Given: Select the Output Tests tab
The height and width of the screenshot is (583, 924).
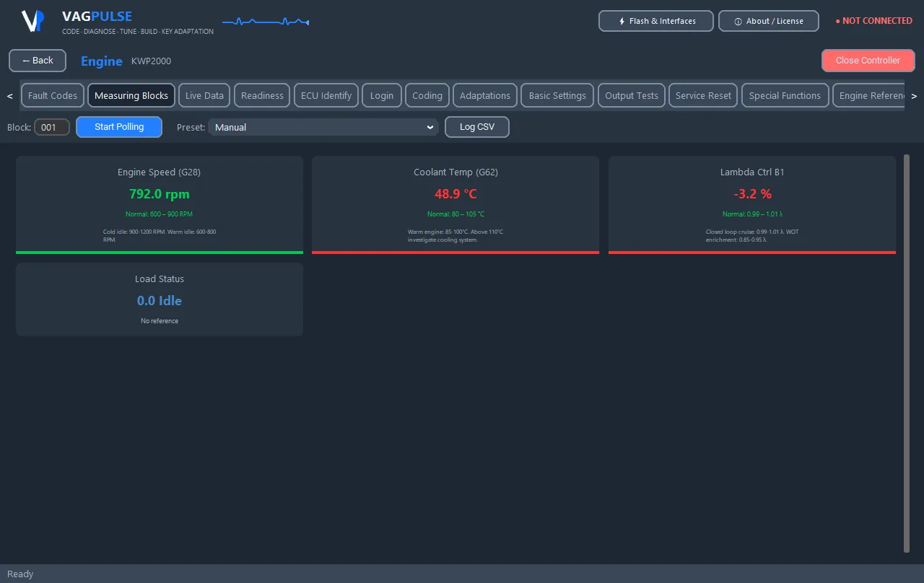Looking at the screenshot, I should pos(632,95).
